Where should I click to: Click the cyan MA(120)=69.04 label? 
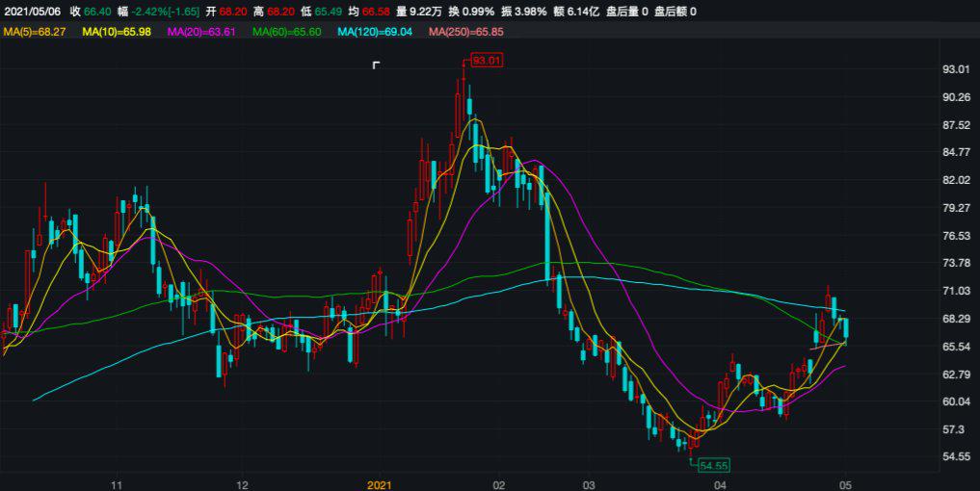pyautogui.click(x=376, y=32)
